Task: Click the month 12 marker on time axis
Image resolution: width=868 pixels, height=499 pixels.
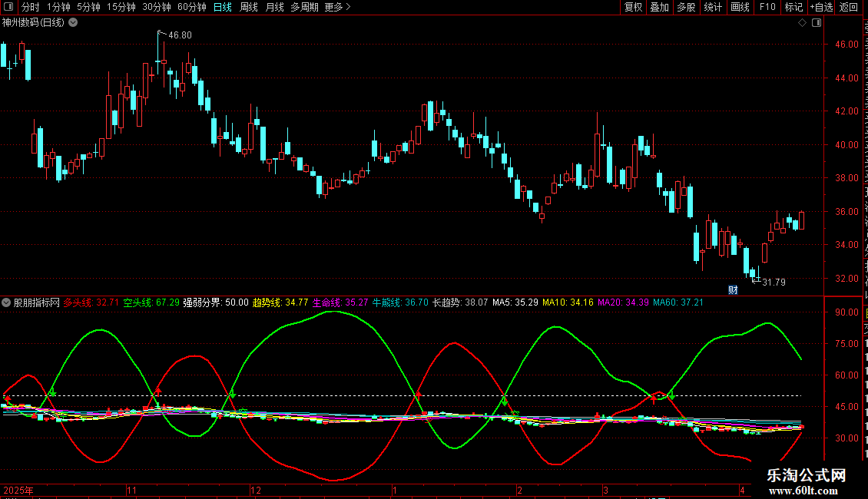Action: coord(255,490)
